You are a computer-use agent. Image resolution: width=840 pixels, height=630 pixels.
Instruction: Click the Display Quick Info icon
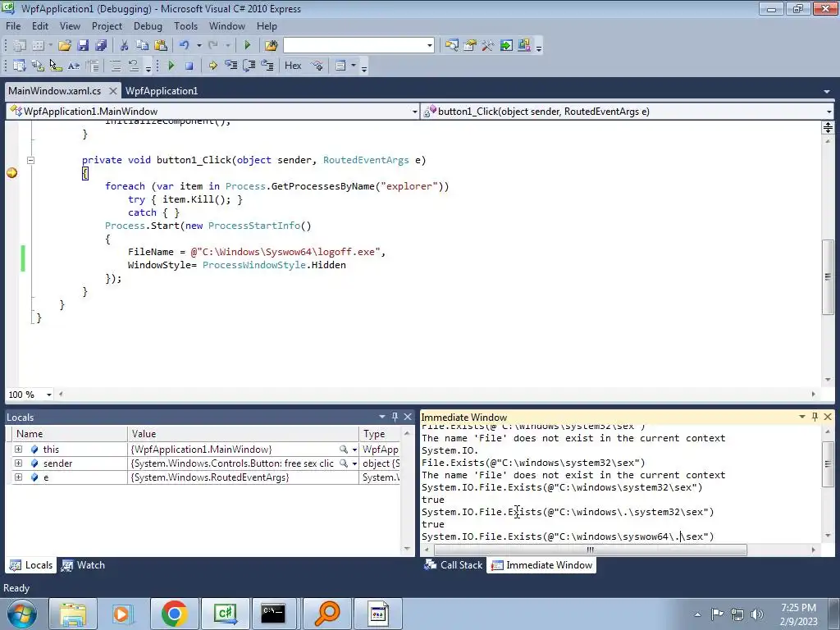click(x=56, y=66)
